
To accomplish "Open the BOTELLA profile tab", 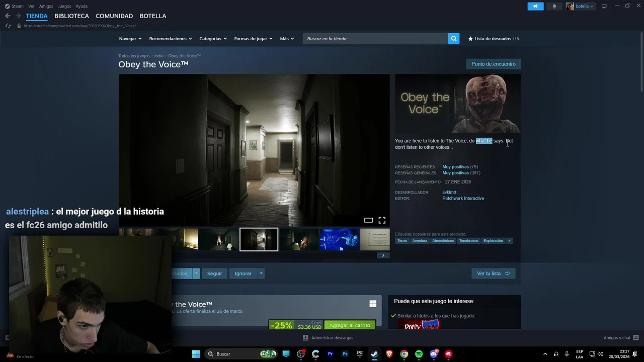I will (153, 16).
